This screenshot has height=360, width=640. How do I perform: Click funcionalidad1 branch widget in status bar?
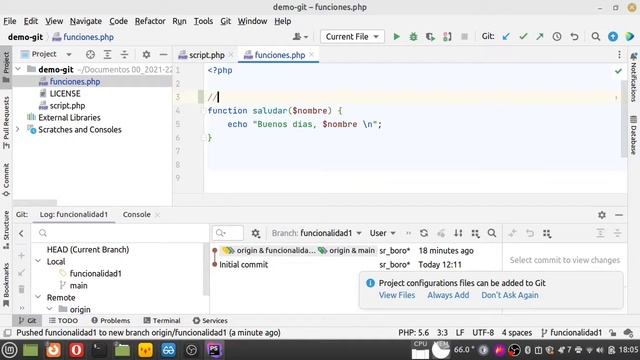click(x=571, y=333)
